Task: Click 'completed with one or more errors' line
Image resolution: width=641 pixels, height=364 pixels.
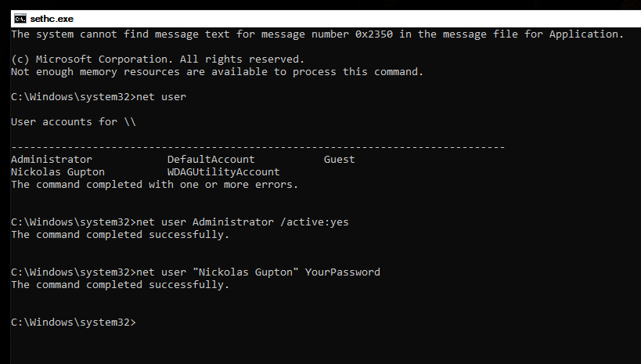Action: 154,185
